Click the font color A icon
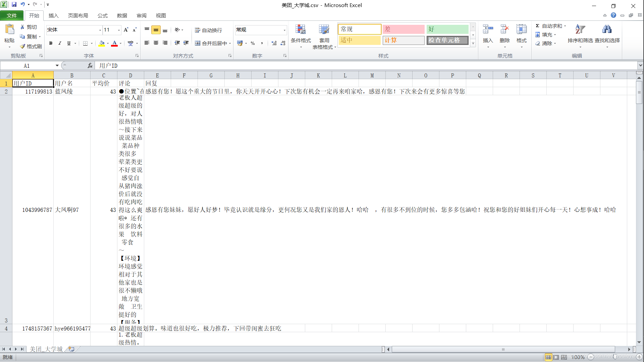This screenshot has width=644, height=362. pos(114,43)
